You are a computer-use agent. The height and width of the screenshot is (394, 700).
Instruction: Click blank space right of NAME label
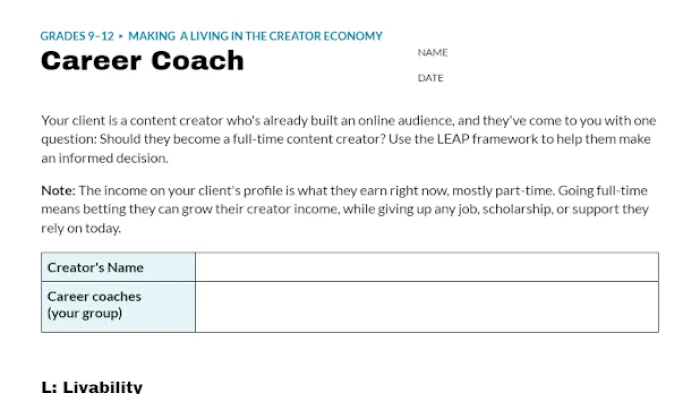pyautogui.click(x=554, y=53)
